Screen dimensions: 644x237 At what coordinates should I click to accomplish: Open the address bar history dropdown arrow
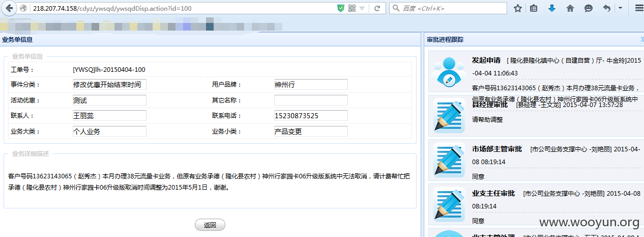[362, 9]
